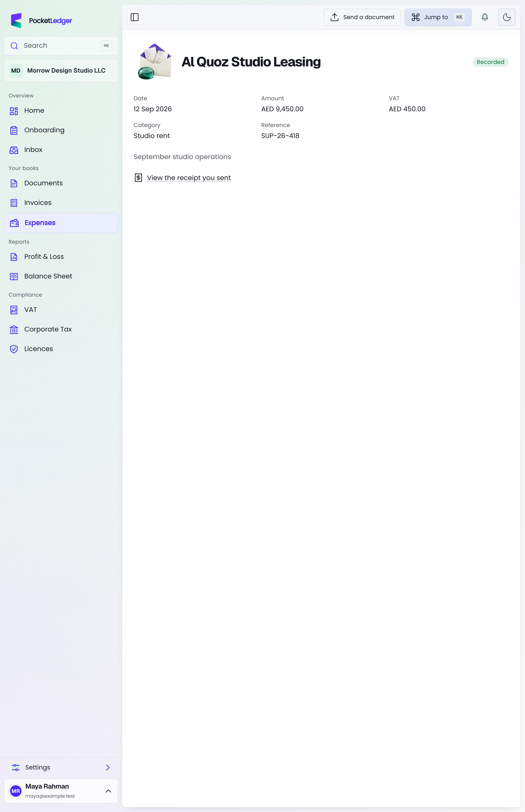Go to Home in sidebar

click(61, 110)
